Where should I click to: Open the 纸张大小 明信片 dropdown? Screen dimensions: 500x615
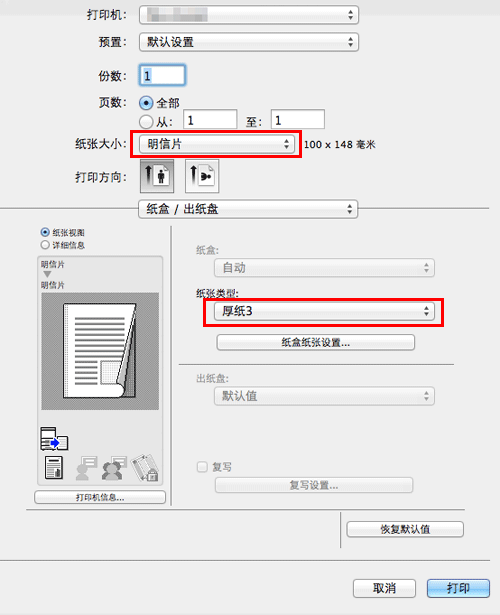click(216, 144)
